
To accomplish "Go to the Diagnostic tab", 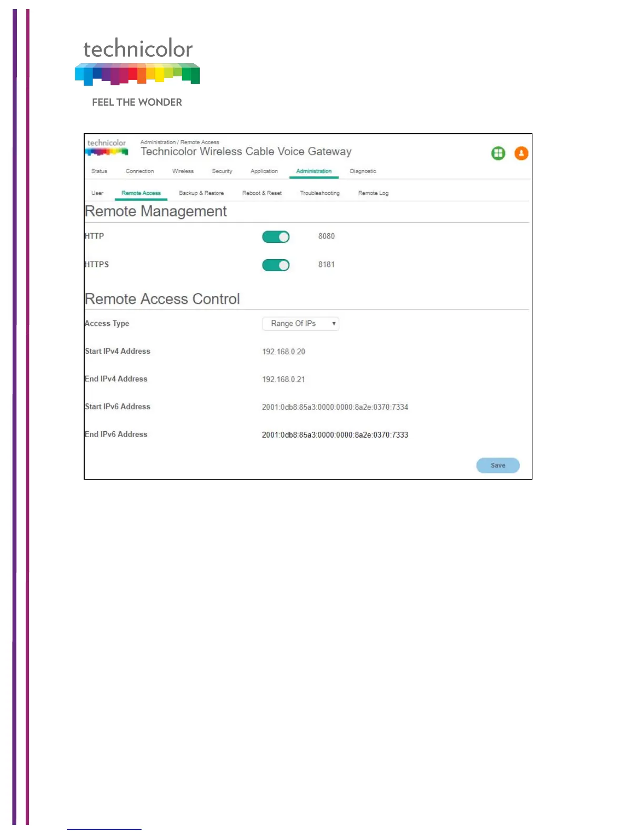I will pyautogui.click(x=363, y=171).
